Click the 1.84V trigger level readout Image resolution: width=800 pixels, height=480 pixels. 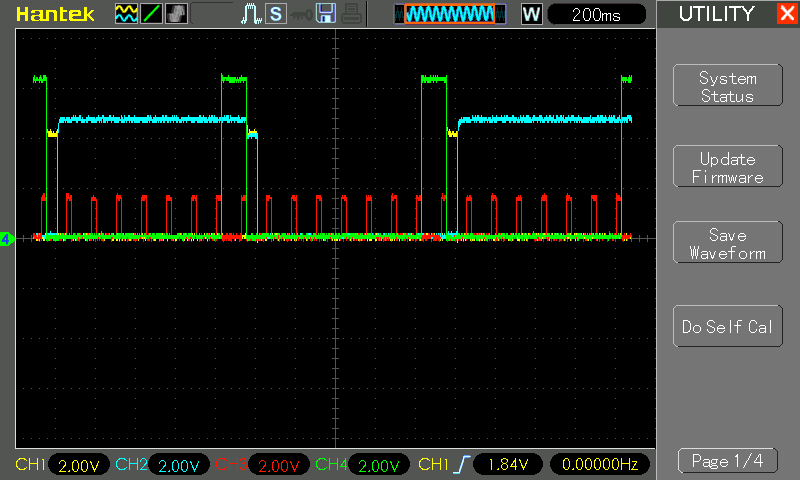508,465
